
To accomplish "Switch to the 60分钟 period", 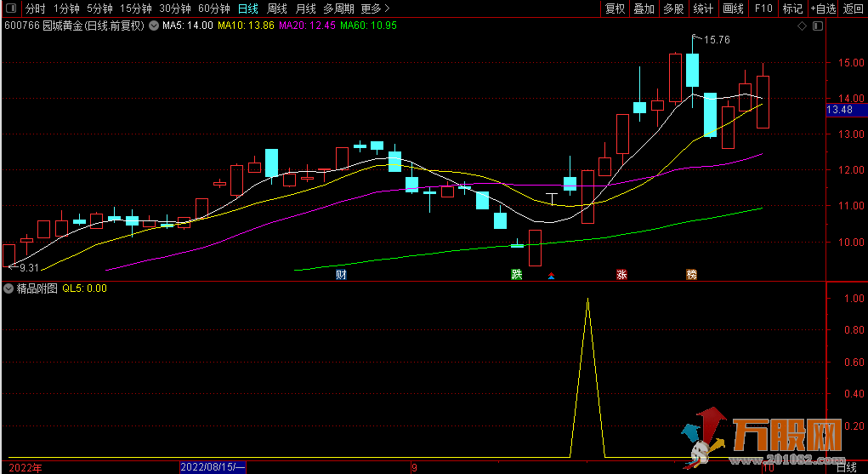I will click(x=214, y=9).
